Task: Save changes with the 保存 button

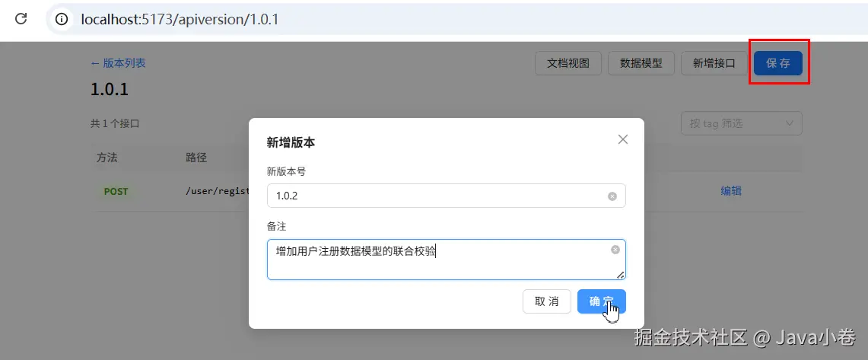Action: [777, 63]
